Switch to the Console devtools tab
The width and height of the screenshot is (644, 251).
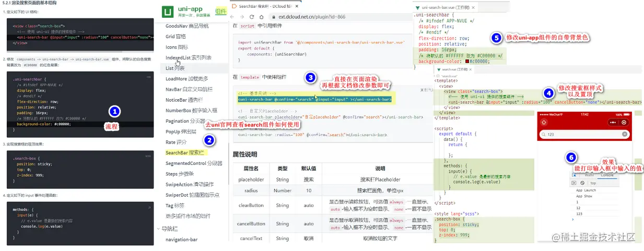607,175
